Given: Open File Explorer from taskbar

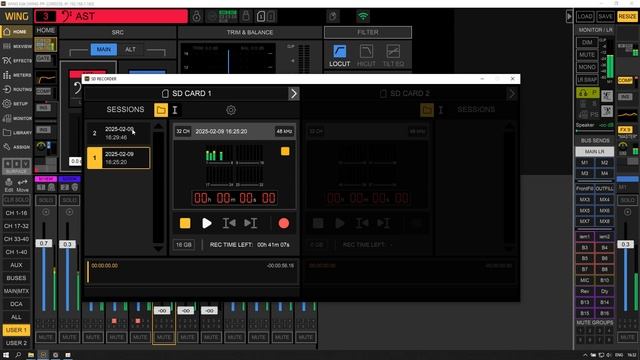Looking at the screenshot, I should point(31,355).
